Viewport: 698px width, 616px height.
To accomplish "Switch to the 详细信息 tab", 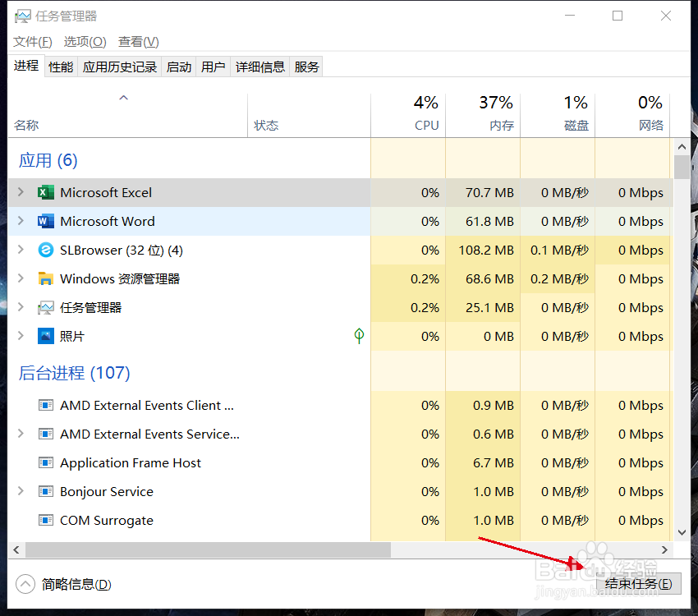I will click(260, 67).
